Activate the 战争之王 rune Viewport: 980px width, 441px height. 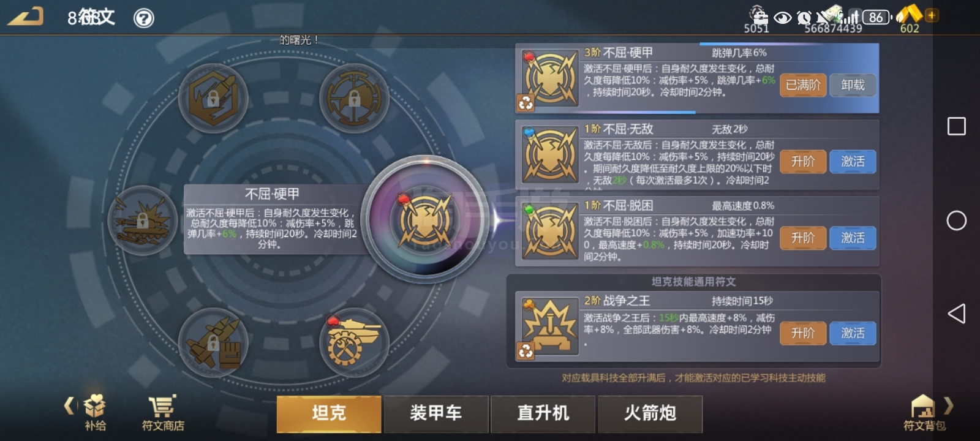coord(853,333)
